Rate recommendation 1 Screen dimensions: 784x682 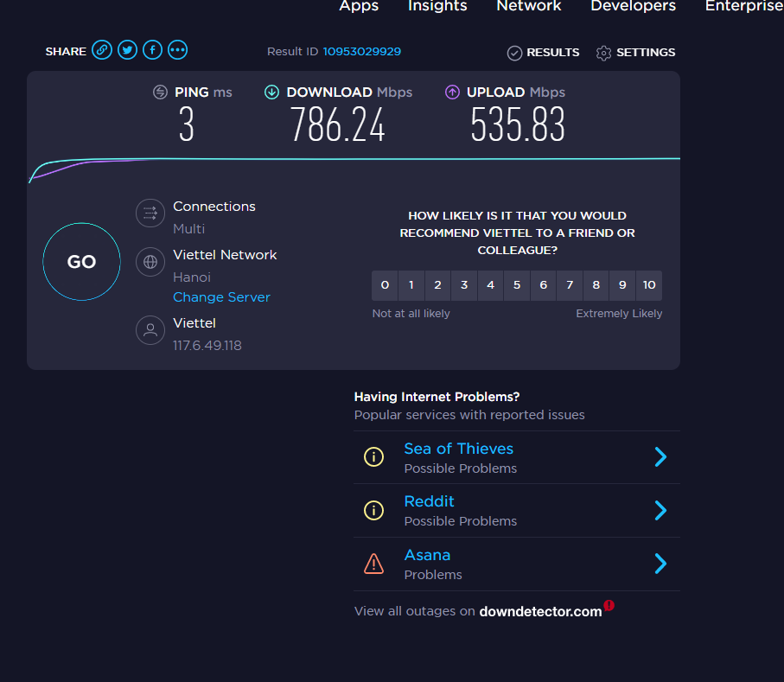[x=411, y=285]
